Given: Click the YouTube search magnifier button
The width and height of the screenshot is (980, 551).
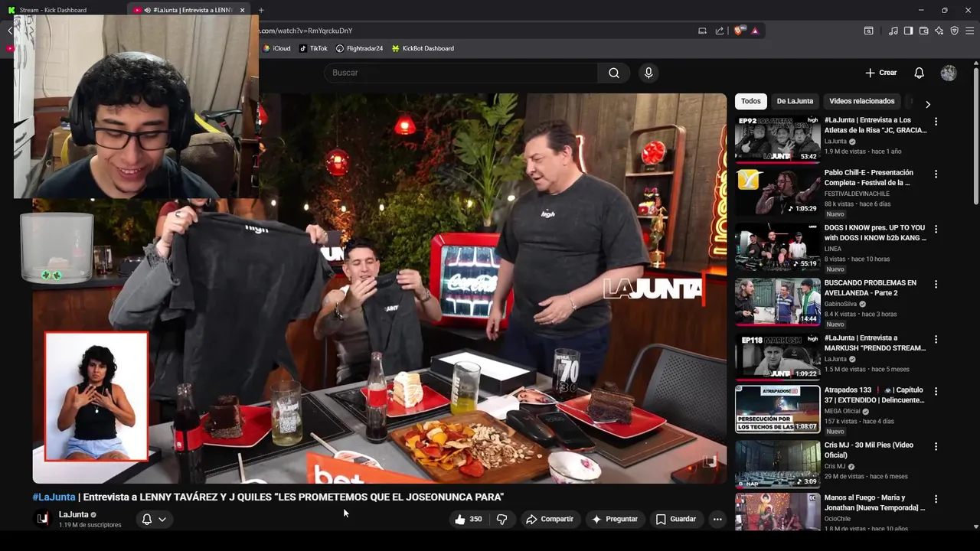Looking at the screenshot, I should 614,73.
